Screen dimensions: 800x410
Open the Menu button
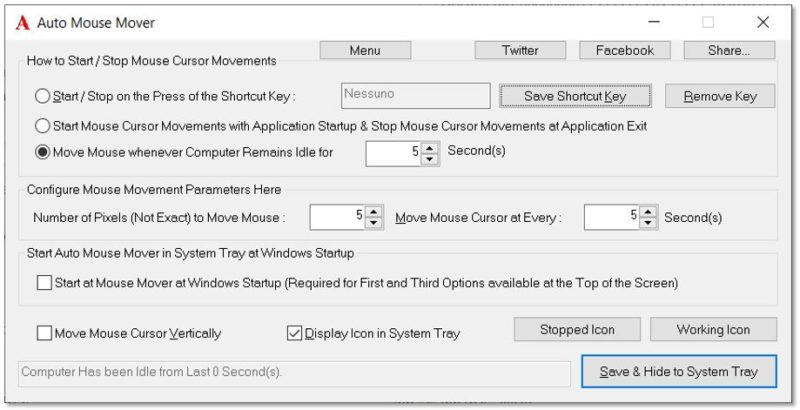365,50
